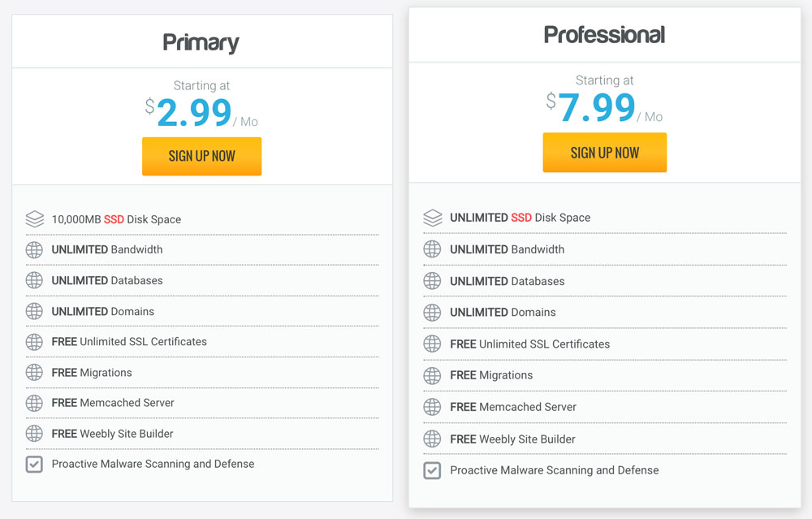
Task: Click globe icon by Professional SSL Certificates
Action: point(432,344)
